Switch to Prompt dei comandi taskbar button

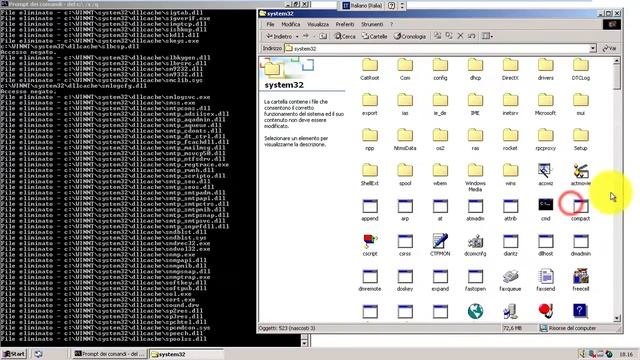[109, 354]
